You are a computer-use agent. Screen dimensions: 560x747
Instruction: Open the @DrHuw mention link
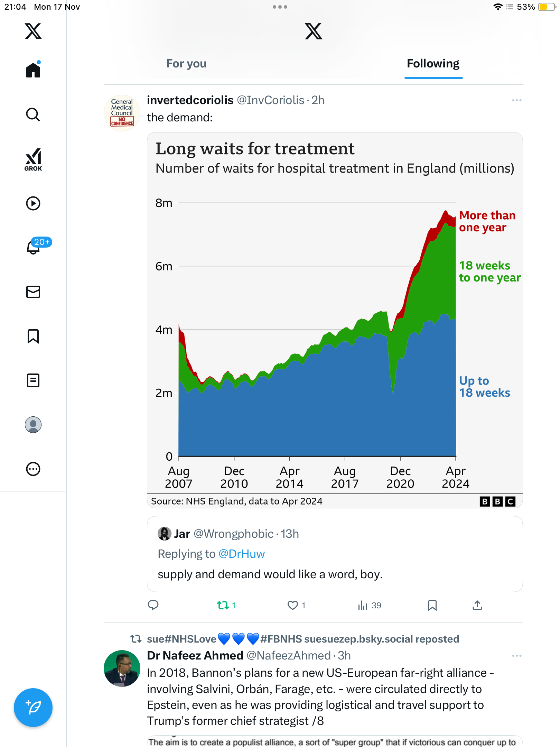point(242,554)
